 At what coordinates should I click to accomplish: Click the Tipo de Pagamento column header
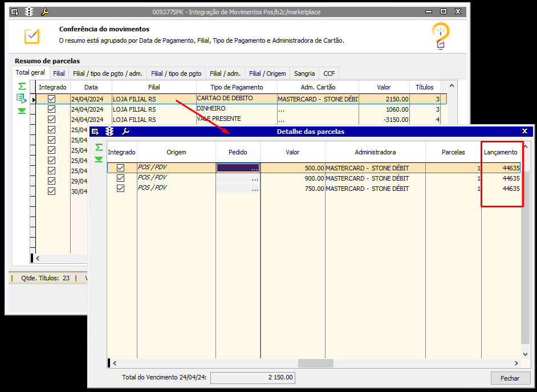pos(237,87)
